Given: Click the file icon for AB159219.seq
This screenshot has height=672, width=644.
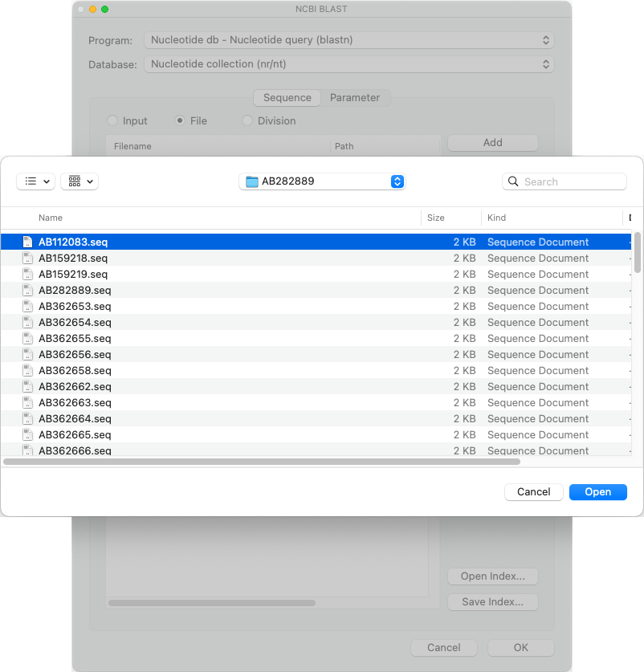Looking at the screenshot, I should (x=27, y=274).
